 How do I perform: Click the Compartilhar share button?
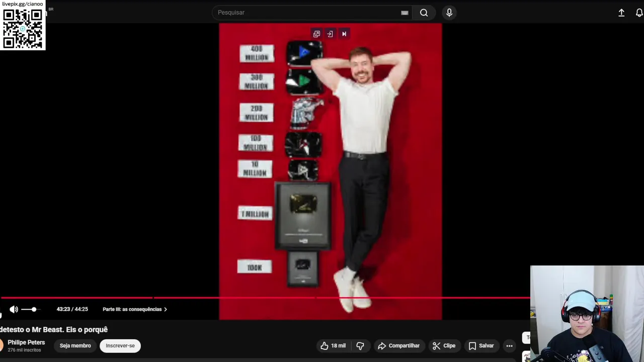398,346
